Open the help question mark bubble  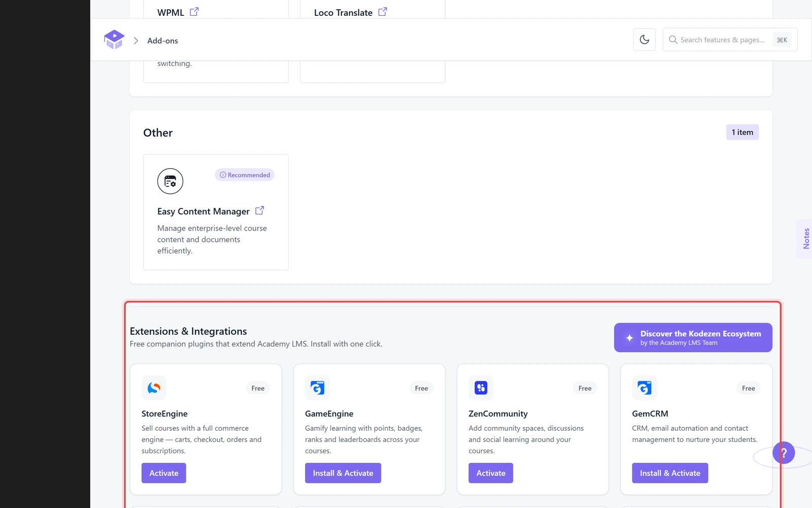coord(784,453)
